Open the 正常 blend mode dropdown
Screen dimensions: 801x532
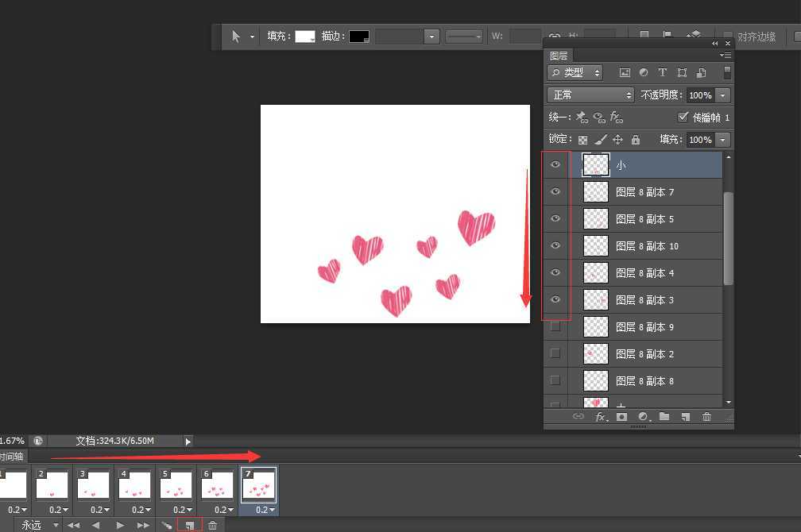590,94
